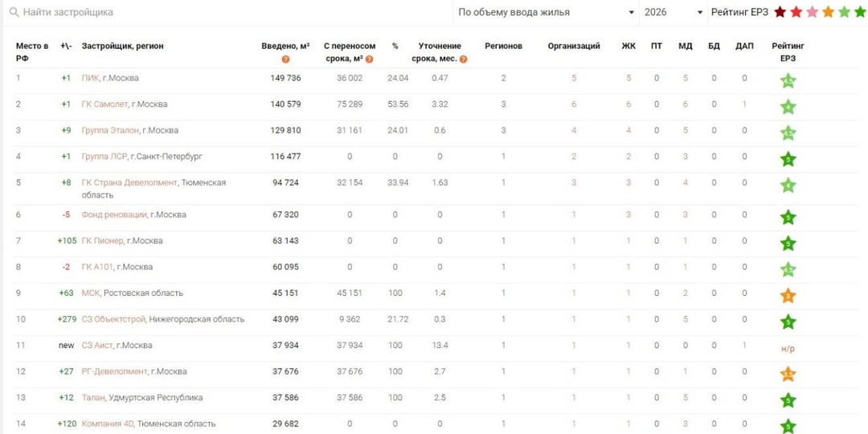868x434 pixels.
Task: Click the 'Регионов' column header
Action: tap(503, 46)
